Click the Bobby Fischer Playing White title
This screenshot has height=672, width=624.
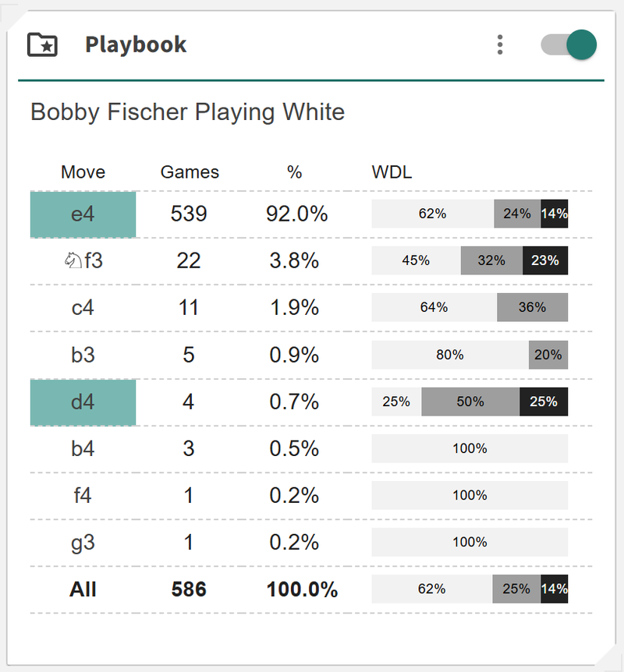point(187,112)
